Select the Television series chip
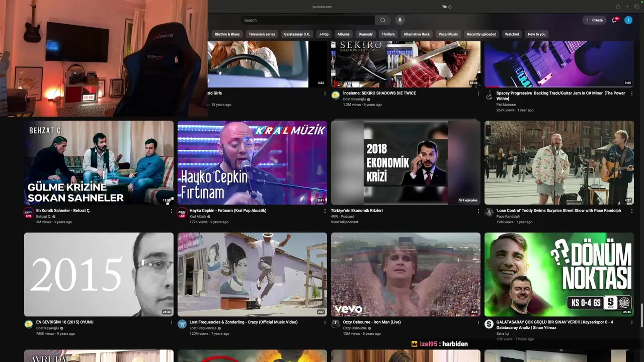644x362 pixels. pyautogui.click(x=262, y=34)
